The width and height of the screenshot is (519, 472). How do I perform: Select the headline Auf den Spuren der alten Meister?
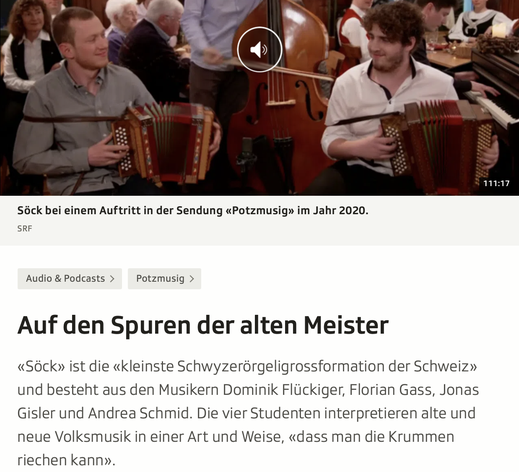tap(203, 325)
